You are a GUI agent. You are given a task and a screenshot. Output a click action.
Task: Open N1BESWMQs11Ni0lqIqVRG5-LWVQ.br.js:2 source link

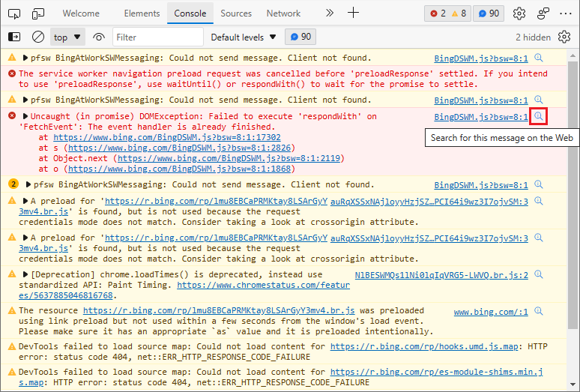pyautogui.click(x=441, y=275)
